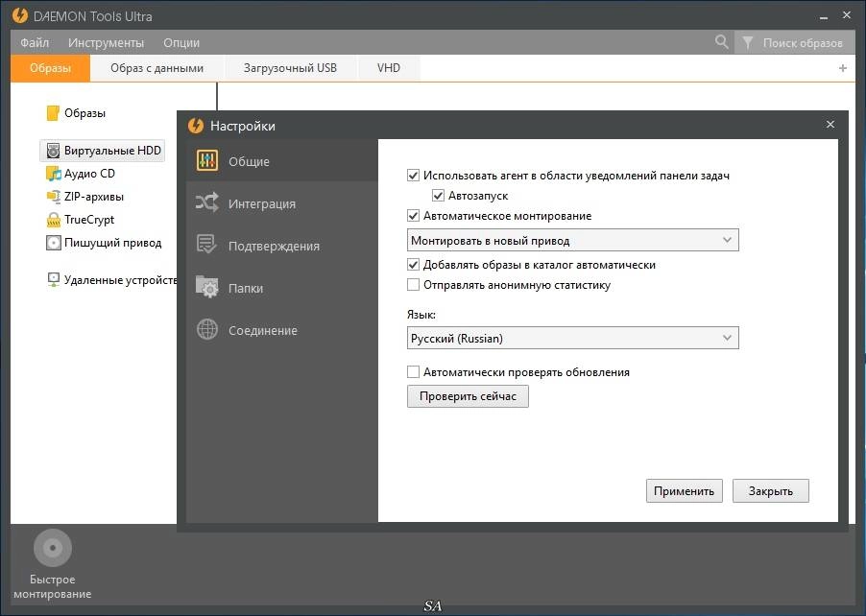Click the Аудио CD music icon
Image resolution: width=866 pixels, height=616 pixels.
pyautogui.click(x=53, y=174)
